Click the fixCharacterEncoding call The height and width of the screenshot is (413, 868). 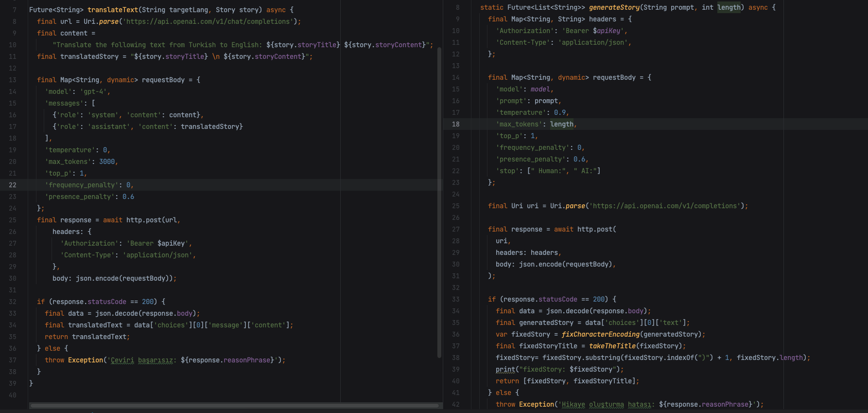coord(601,334)
